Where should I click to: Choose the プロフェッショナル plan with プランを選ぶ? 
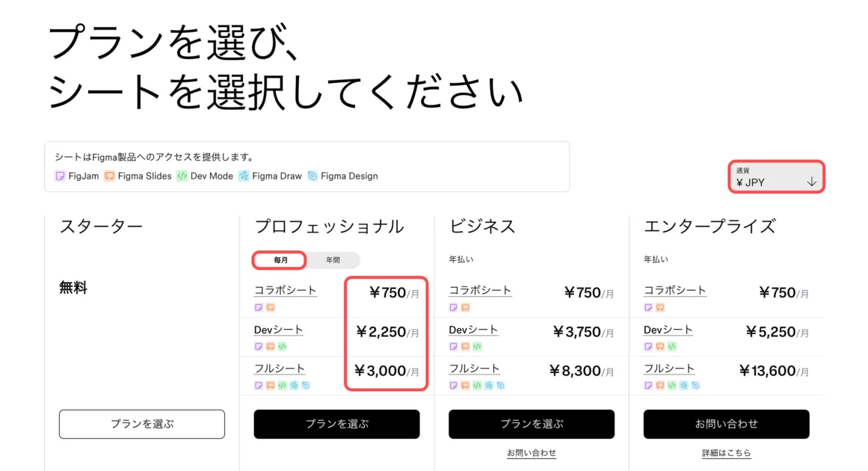tap(336, 424)
